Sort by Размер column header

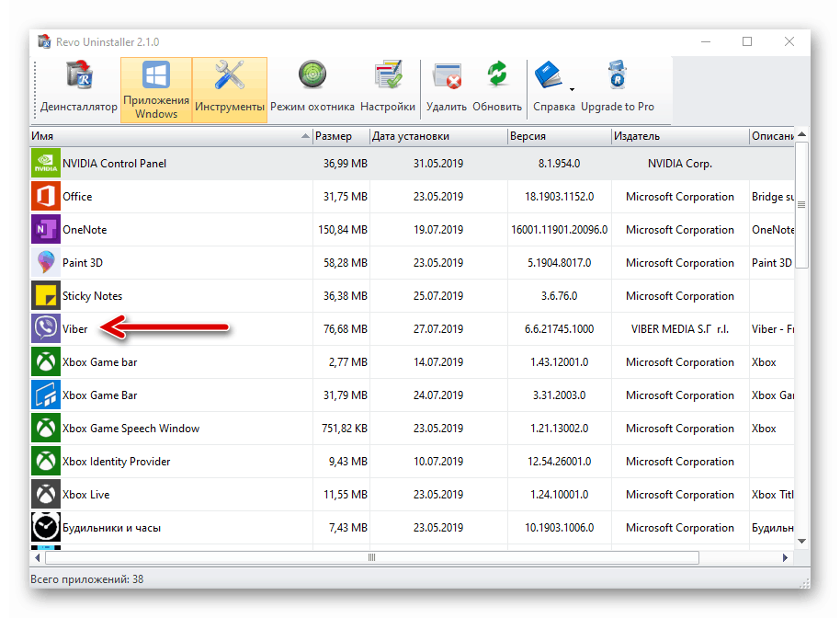click(340, 136)
